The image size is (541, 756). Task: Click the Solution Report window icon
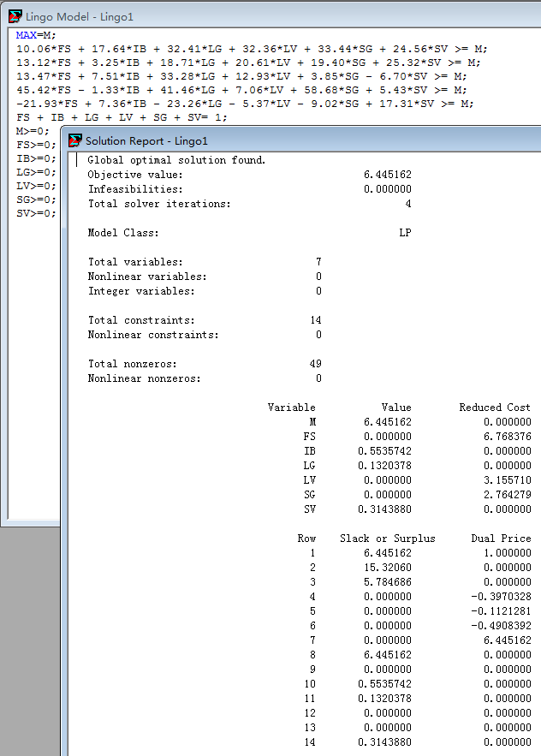point(75,140)
